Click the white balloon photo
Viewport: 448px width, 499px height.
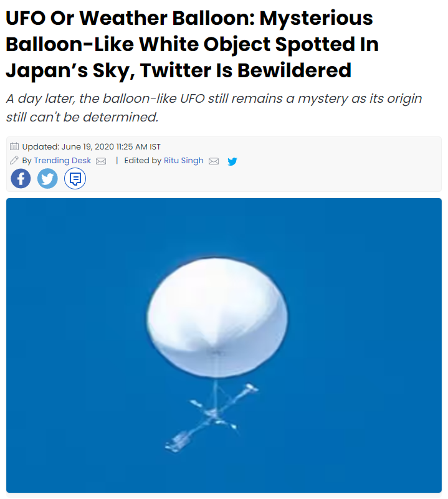coord(224,345)
